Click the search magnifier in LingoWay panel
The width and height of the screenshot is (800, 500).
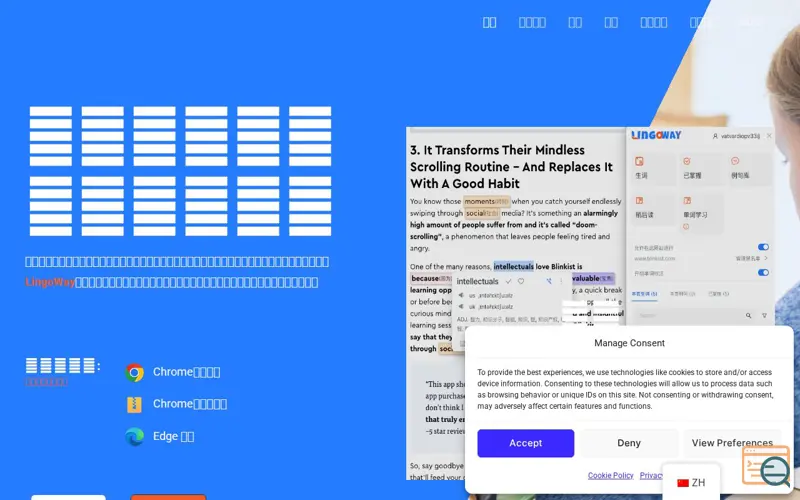748,316
